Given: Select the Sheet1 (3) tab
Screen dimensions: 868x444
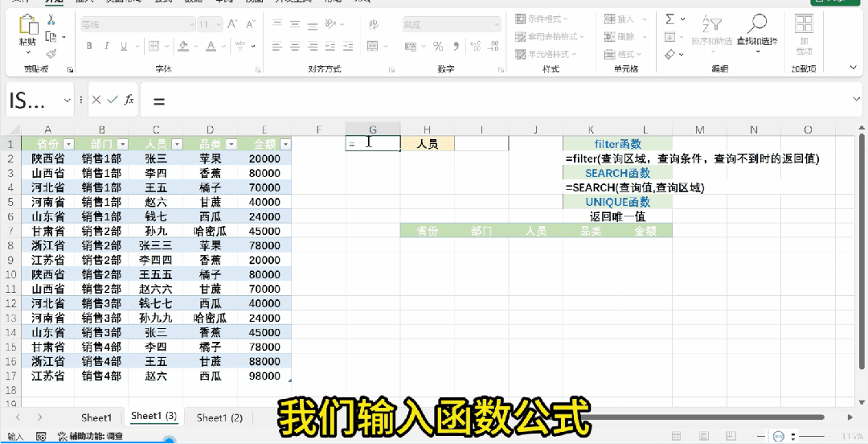Looking at the screenshot, I should point(154,417).
